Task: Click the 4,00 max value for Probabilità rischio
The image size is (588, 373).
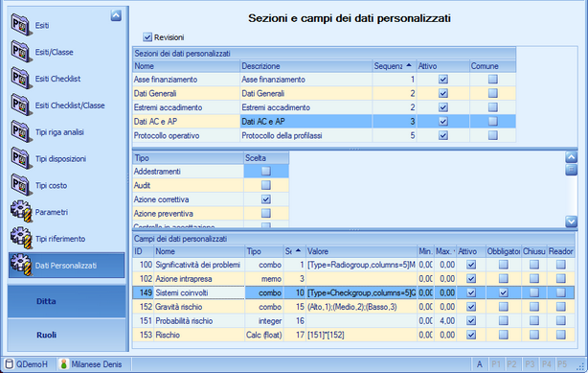Action: coord(445,321)
